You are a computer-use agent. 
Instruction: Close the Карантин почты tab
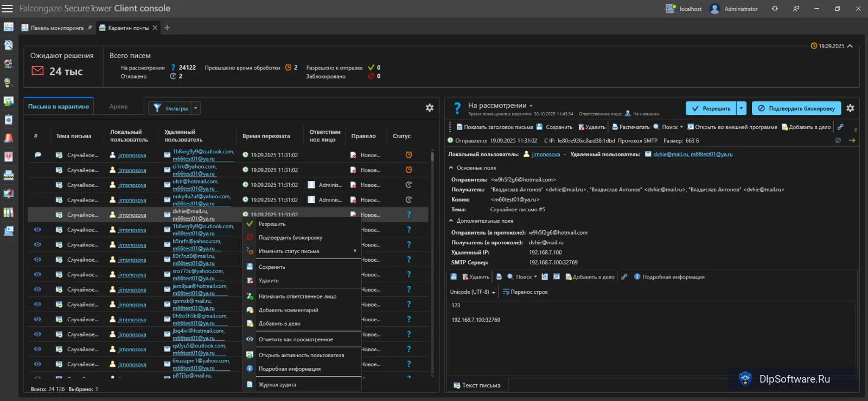click(x=155, y=28)
